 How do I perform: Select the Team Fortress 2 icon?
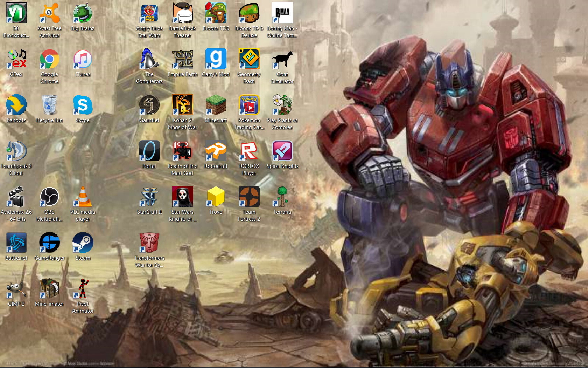pyautogui.click(x=249, y=197)
